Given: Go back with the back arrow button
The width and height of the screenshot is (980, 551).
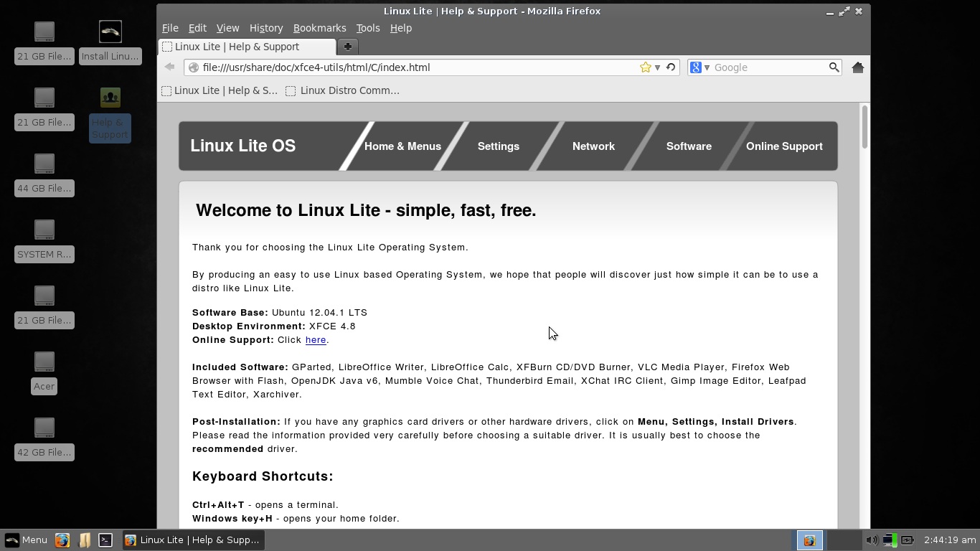Looking at the screenshot, I should (x=169, y=67).
